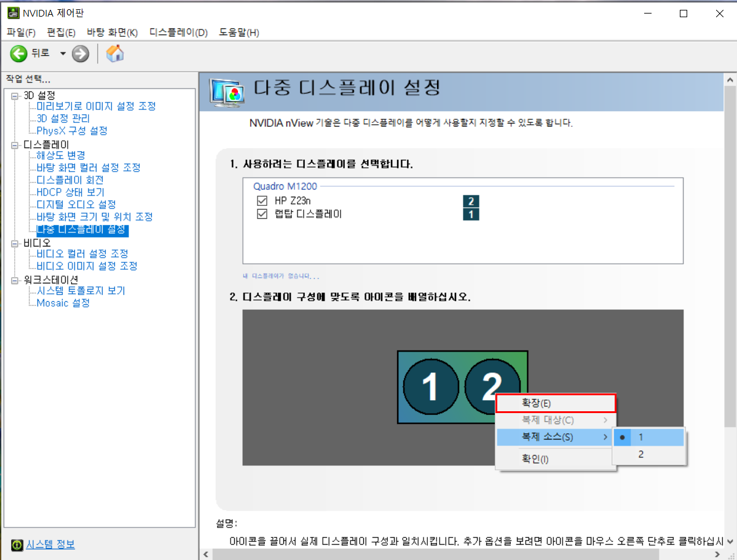The height and width of the screenshot is (560, 737).
Task: Open 미리보기로 이미지 설정 조정 page
Action: (97, 106)
